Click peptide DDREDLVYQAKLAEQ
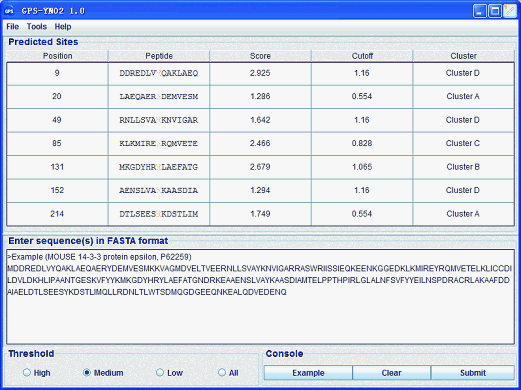 coord(159,73)
